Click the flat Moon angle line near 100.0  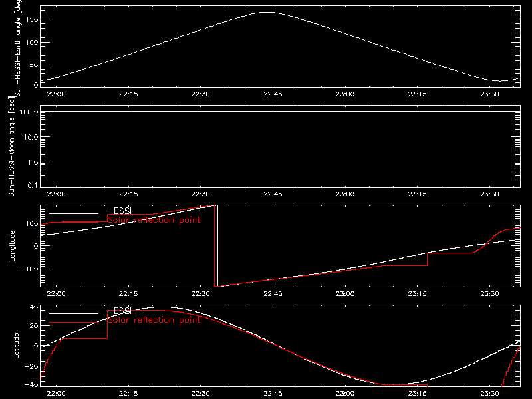(280, 111)
